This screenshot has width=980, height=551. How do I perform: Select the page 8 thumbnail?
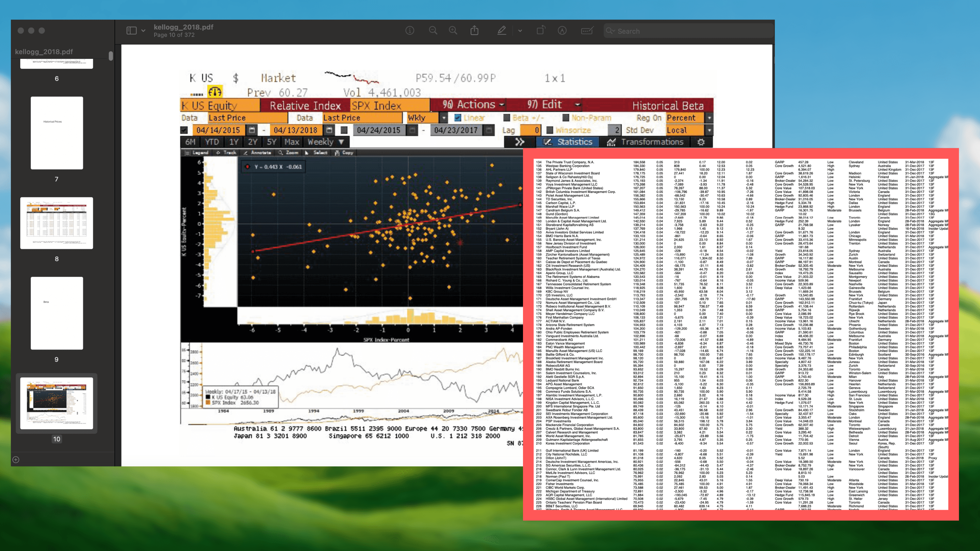[x=57, y=223]
